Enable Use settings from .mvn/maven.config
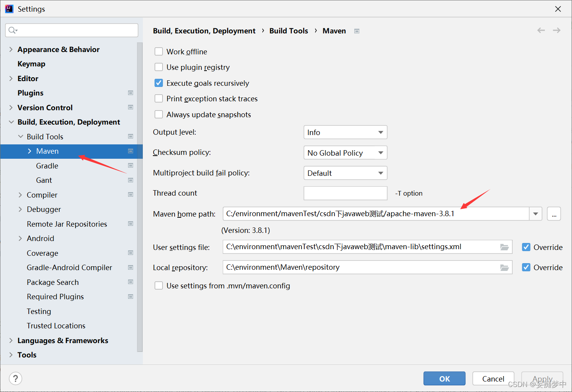Screen dimensions: 572x392 (x=159, y=286)
